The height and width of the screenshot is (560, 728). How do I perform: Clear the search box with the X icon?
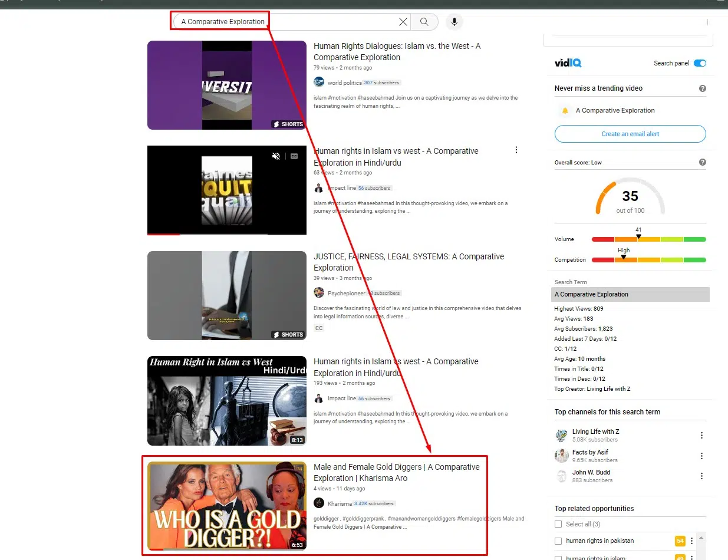[x=403, y=22]
